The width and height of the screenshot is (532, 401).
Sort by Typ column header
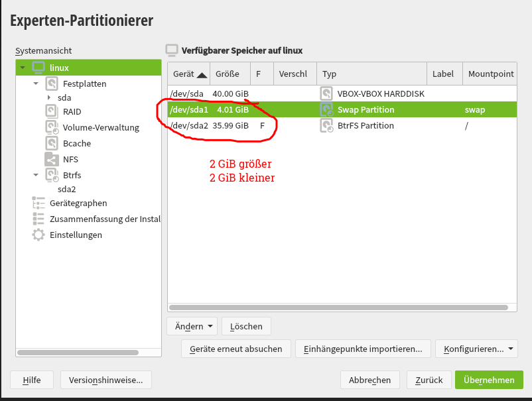(372, 74)
